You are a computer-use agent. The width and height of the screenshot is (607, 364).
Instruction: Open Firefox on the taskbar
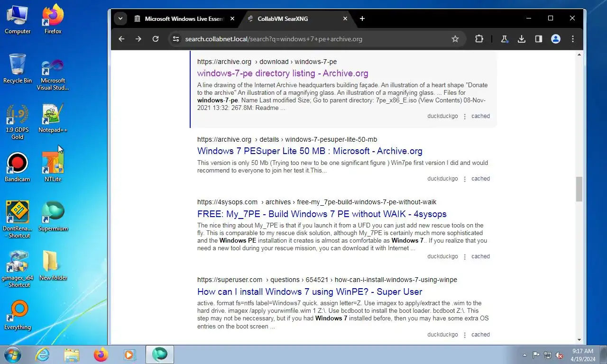click(x=101, y=355)
